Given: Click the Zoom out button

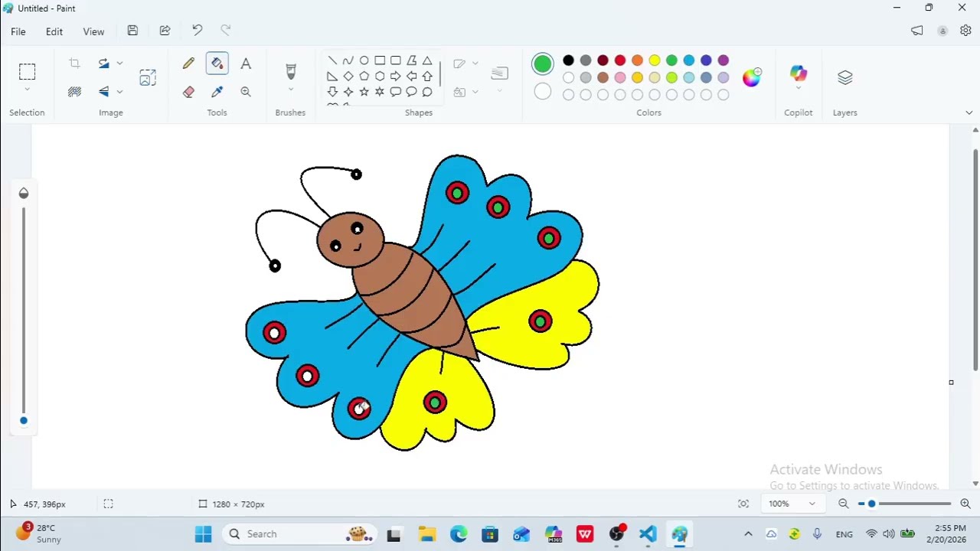Looking at the screenshot, I should tap(843, 504).
